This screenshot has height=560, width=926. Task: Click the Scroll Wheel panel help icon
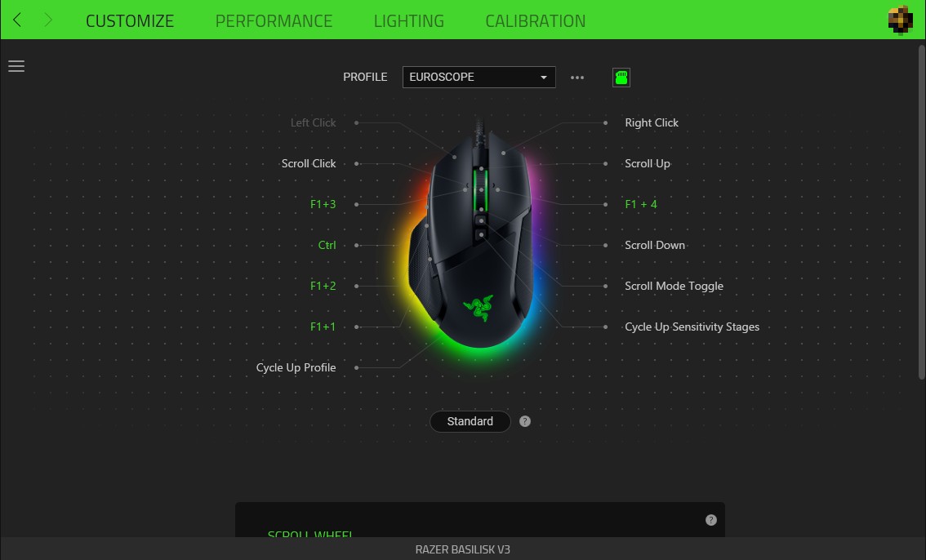711,520
